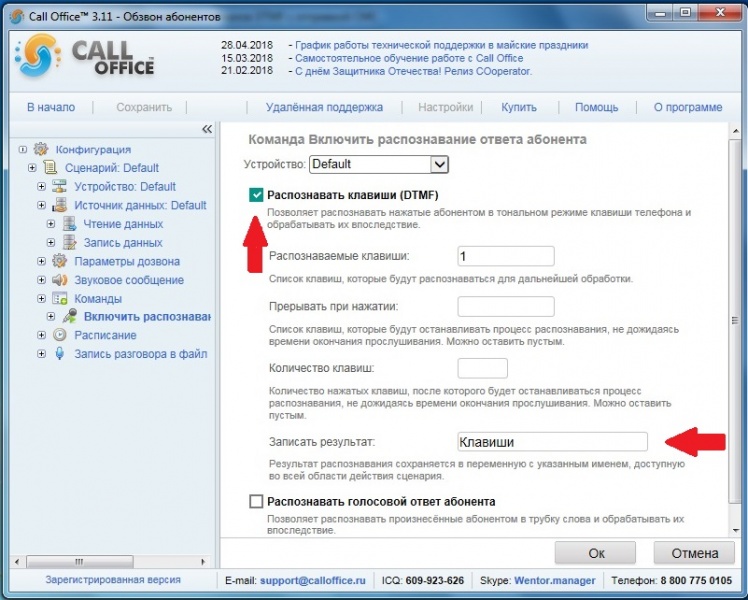Click the Распознаваемые клавиши input field
The height and width of the screenshot is (600, 748).
[506, 256]
